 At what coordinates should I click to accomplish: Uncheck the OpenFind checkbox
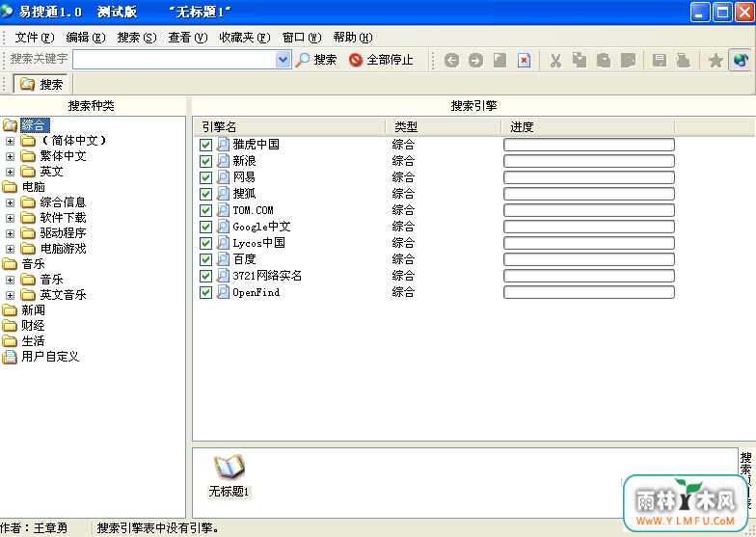coord(206,292)
